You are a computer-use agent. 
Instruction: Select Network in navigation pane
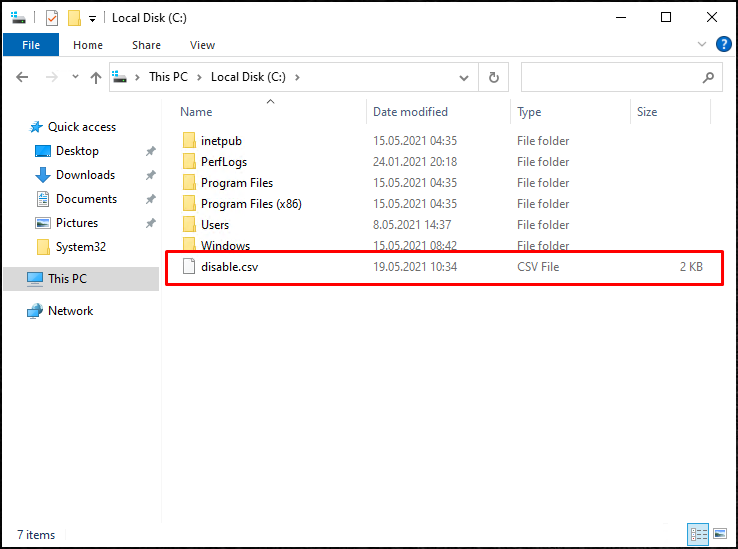click(x=71, y=311)
